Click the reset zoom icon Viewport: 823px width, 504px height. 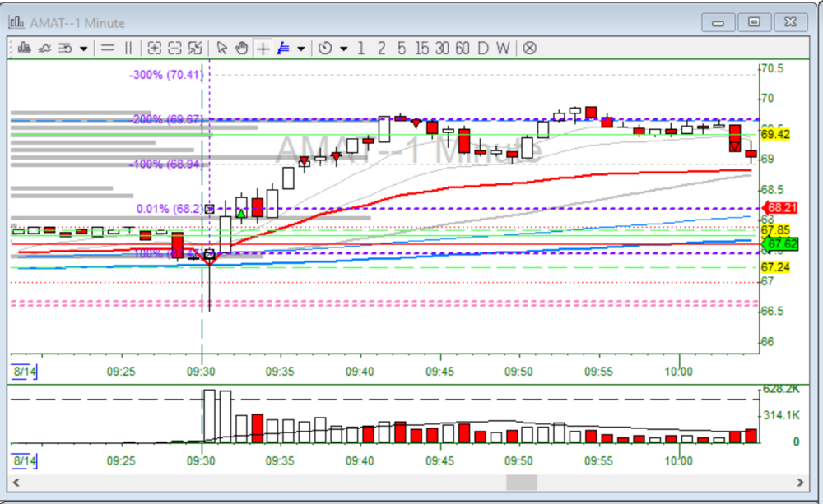(195, 49)
